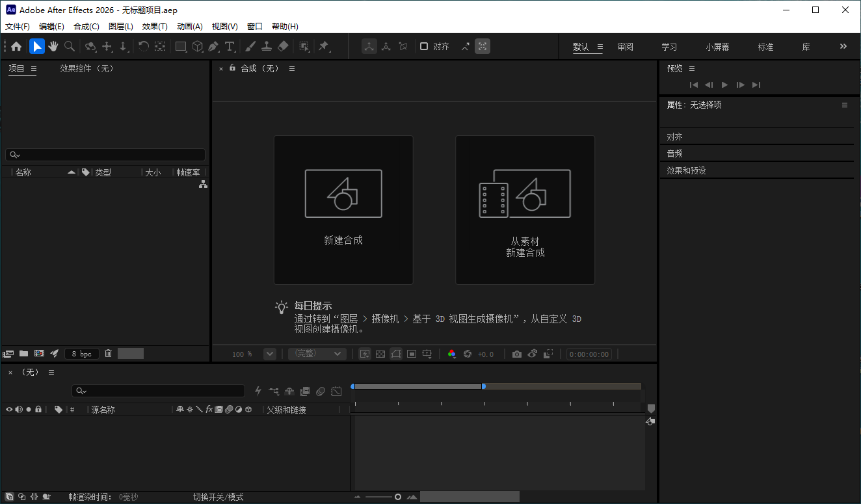Select the 3D cube model tool
Screen dimensions: 861x504
tap(198, 46)
